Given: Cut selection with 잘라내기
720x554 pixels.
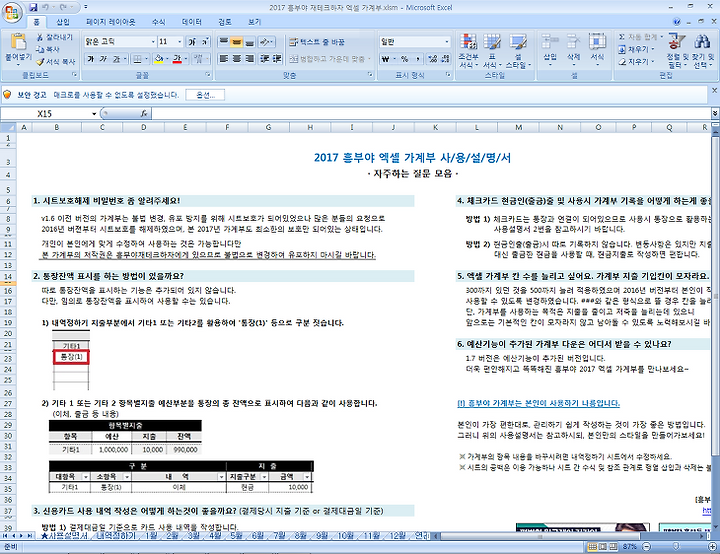Looking at the screenshot, I should click(x=54, y=37).
